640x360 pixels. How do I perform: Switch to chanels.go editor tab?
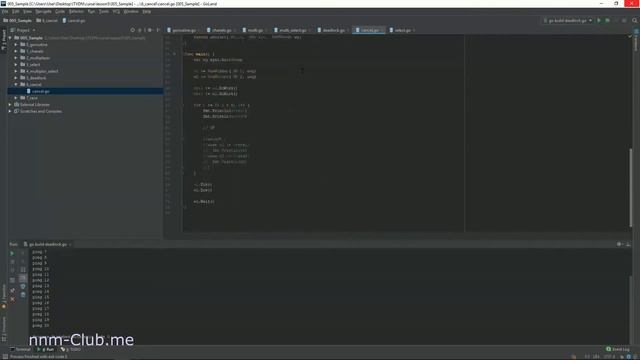pyautogui.click(x=221, y=30)
